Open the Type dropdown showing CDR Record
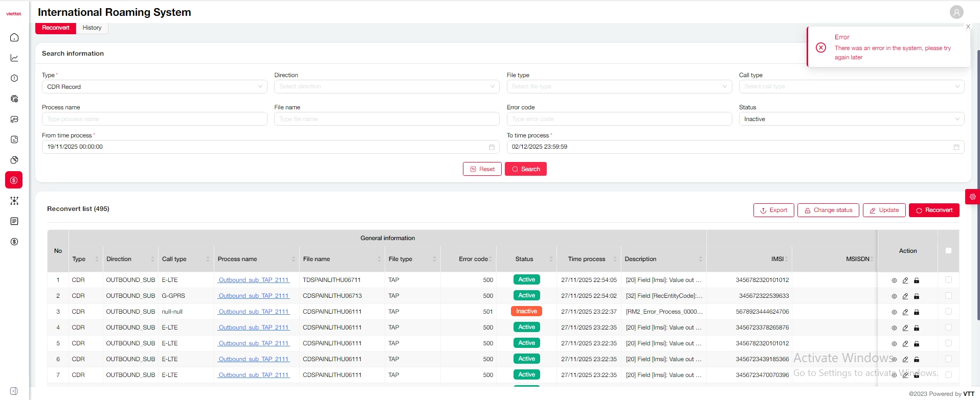980x400 pixels. click(154, 87)
